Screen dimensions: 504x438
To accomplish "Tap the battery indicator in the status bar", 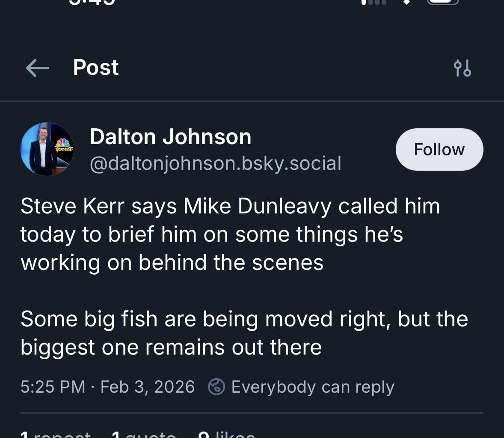I will coord(443,3).
